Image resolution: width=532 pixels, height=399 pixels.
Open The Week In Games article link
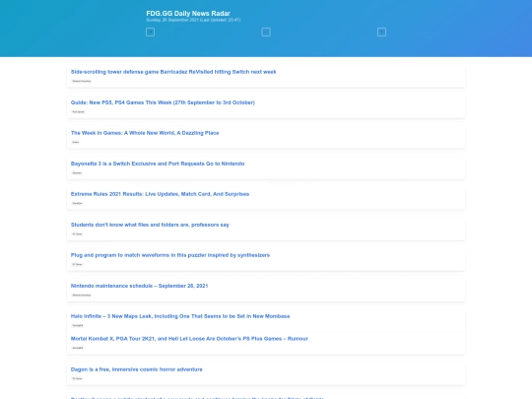point(145,133)
